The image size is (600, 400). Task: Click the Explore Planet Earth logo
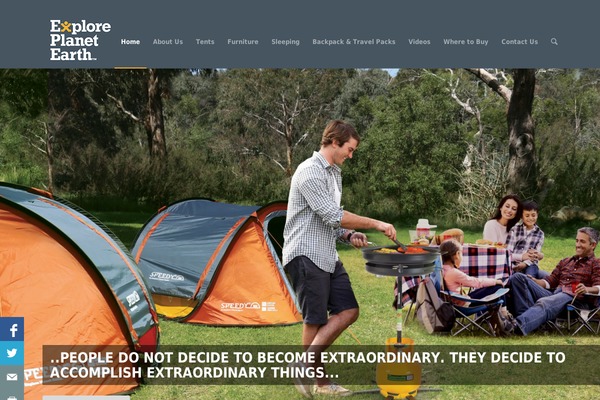click(x=80, y=40)
